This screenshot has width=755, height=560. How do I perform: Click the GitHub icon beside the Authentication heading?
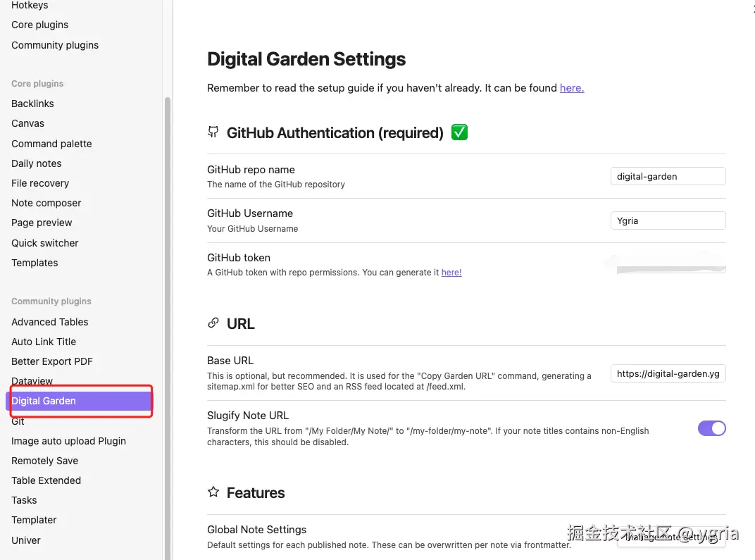click(x=213, y=132)
